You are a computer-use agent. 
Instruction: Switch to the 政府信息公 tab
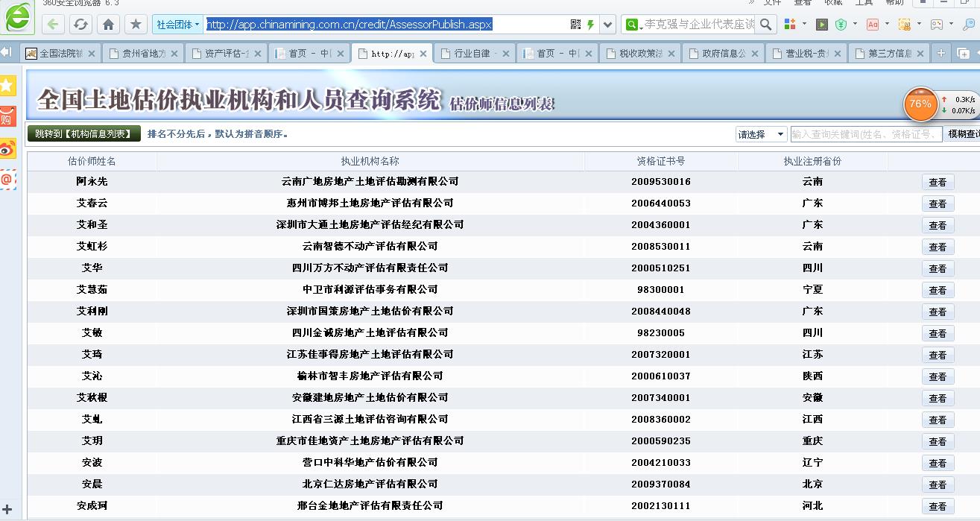[722, 54]
